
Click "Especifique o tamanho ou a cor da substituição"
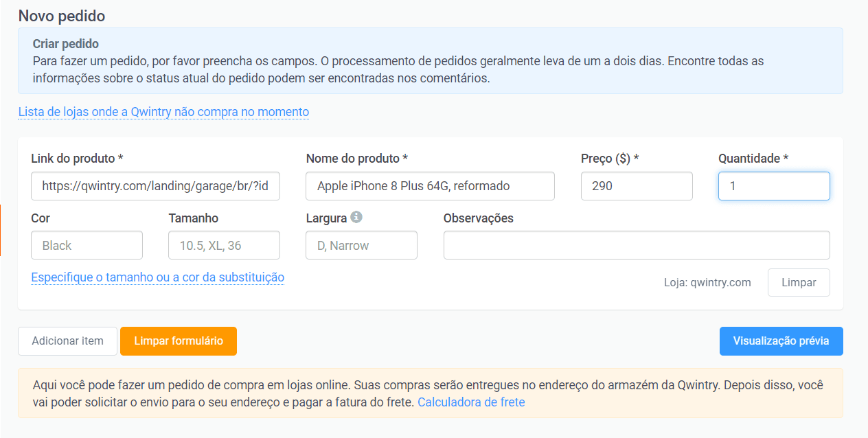pos(157,278)
